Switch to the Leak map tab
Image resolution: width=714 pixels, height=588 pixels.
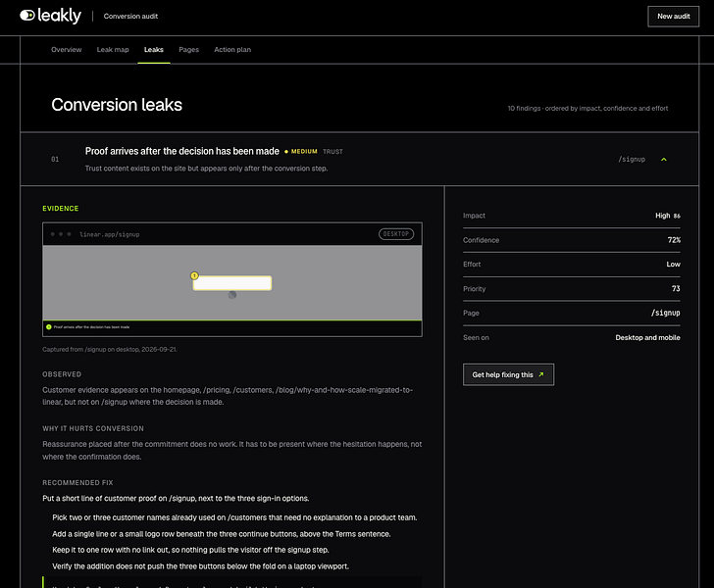pyautogui.click(x=113, y=50)
